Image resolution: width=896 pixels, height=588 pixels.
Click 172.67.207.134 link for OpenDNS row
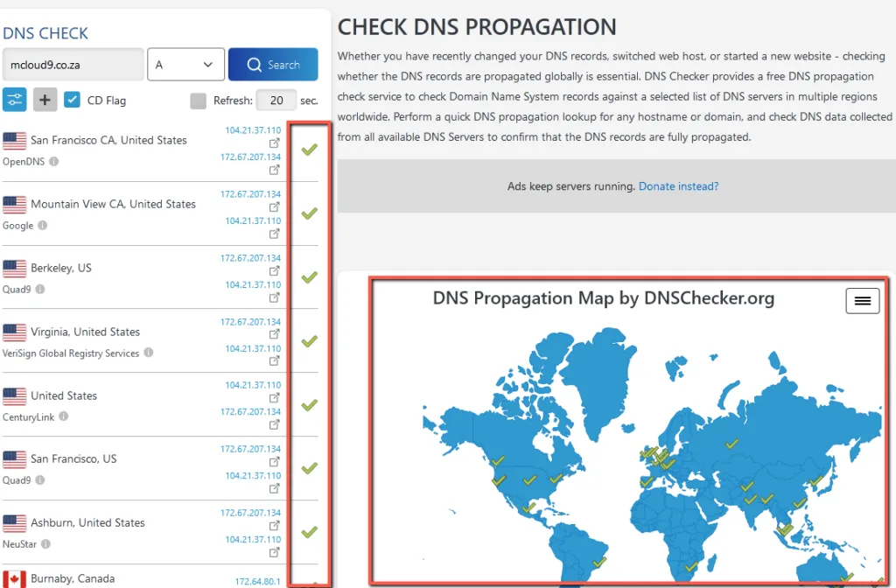(x=250, y=157)
